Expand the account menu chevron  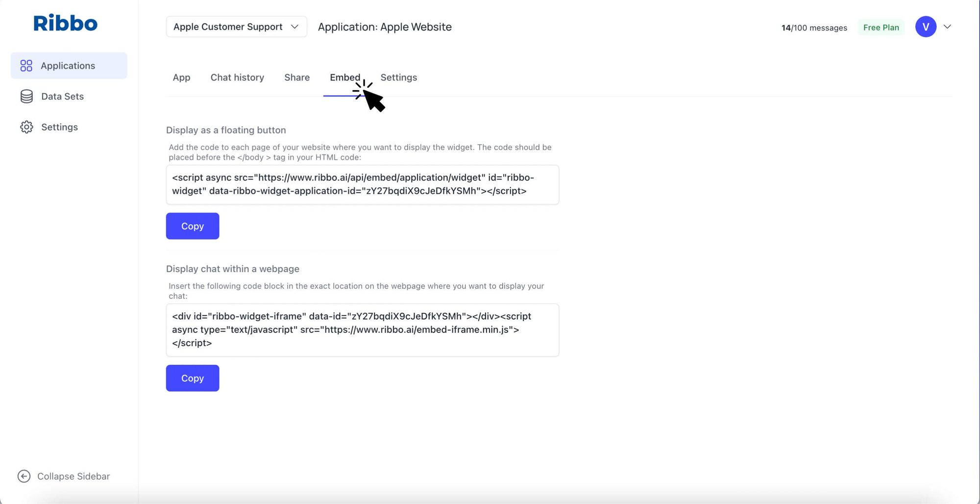tap(947, 27)
